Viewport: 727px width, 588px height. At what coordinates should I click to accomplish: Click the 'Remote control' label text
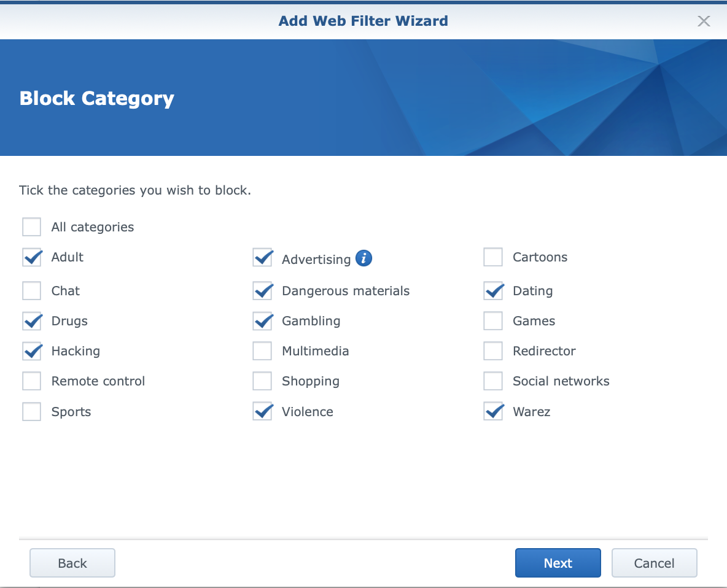[98, 381]
